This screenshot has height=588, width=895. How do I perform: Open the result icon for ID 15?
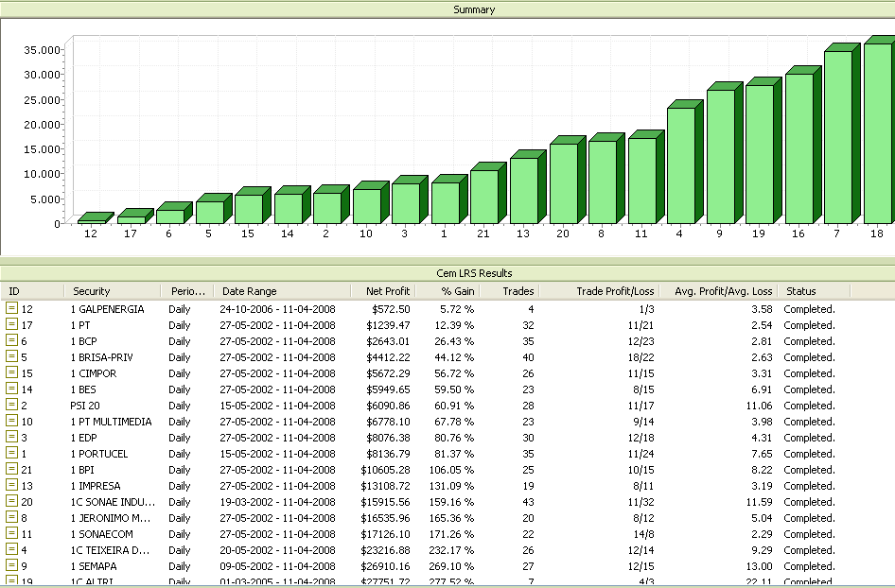(11, 372)
